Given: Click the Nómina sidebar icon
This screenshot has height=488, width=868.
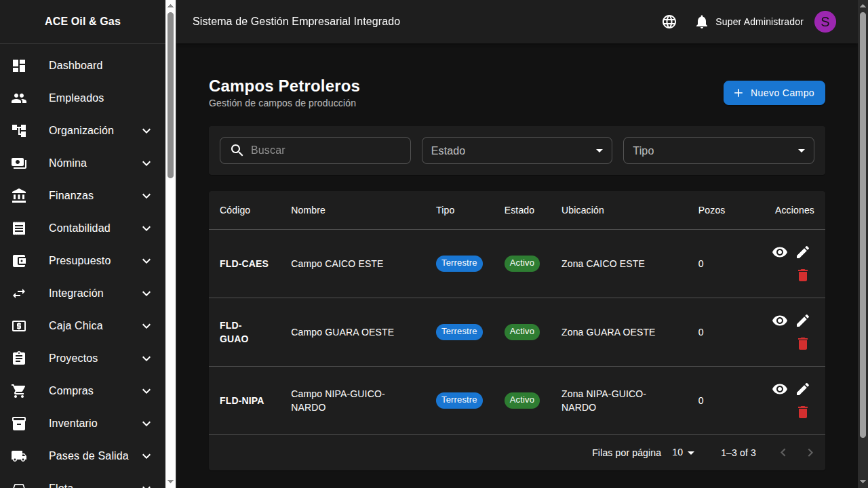Looking at the screenshot, I should [x=19, y=163].
